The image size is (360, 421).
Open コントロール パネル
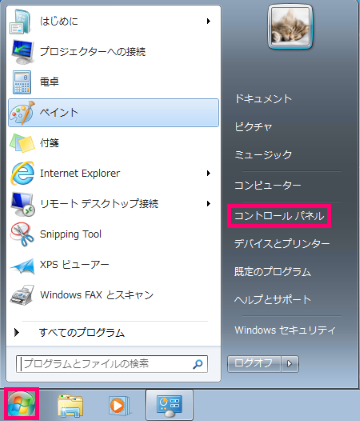279,216
